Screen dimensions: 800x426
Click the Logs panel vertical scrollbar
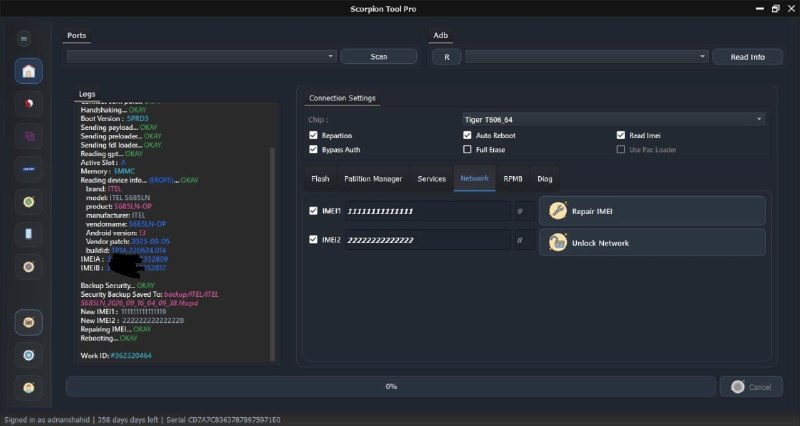pyautogui.click(x=272, y=254)
